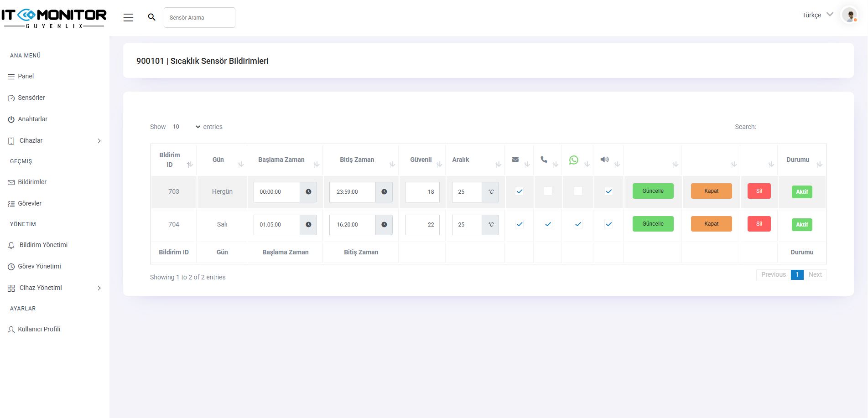Image resolution: width=868 pixels, height=418 pixels.
Task: Sort by the speaker sound column
Action: click(x=604, y=160)
